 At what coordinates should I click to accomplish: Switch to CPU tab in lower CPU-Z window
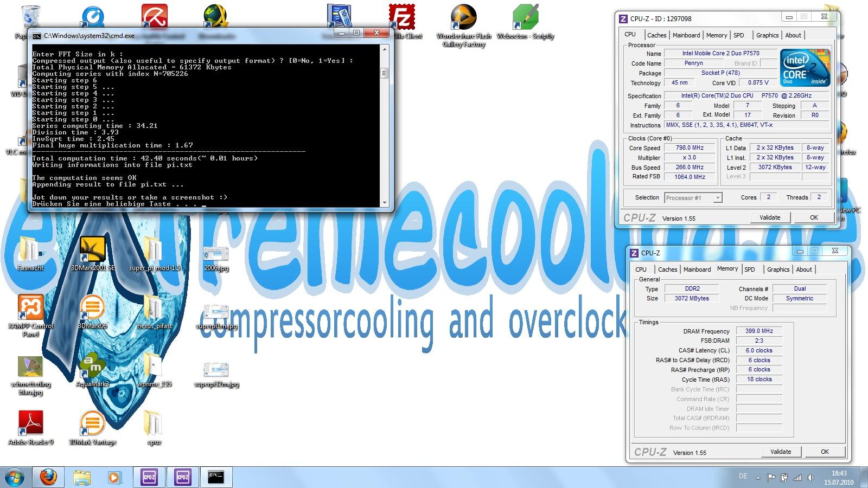[641, 269]
